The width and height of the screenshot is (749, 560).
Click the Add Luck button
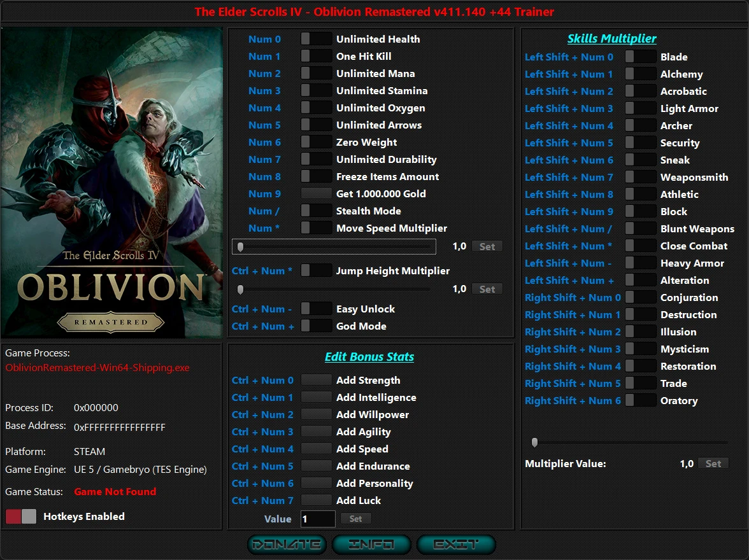(x=316, y=500)
